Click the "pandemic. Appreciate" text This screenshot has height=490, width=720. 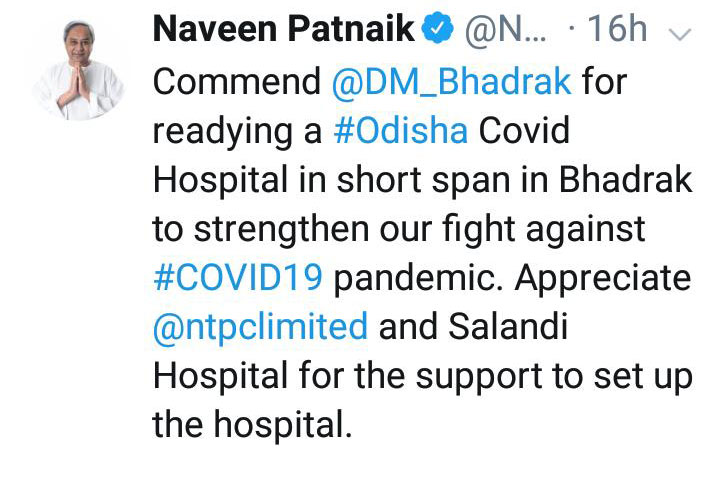[511, 275]
